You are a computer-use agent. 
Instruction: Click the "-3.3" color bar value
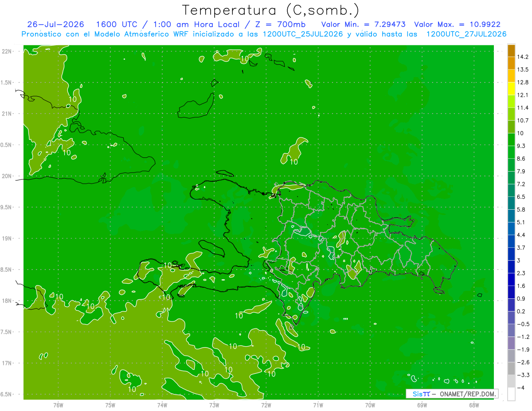tap(523, 375)
